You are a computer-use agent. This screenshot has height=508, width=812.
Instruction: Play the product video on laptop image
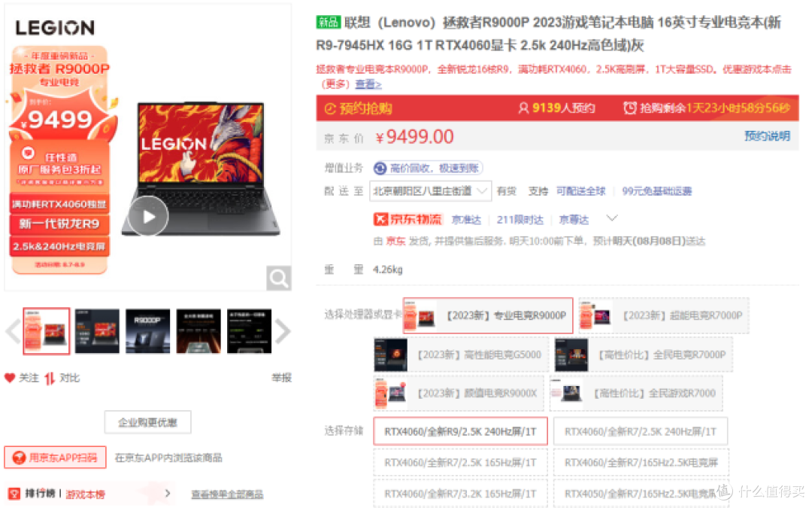(x=148, y=216)
